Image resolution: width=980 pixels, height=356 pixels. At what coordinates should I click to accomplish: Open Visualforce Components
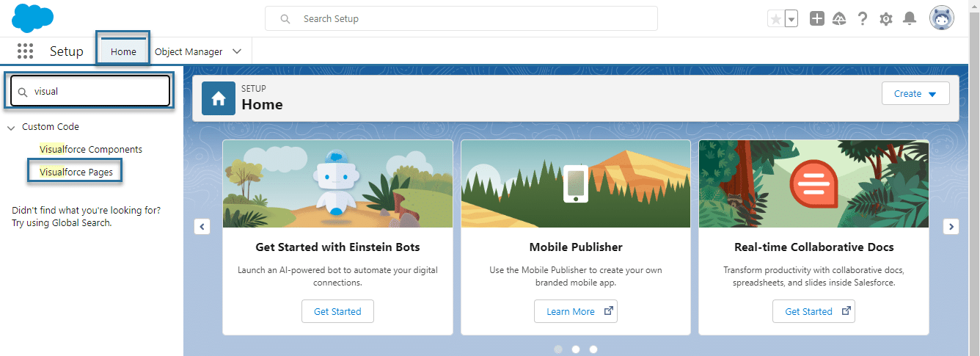click(91, 149)
